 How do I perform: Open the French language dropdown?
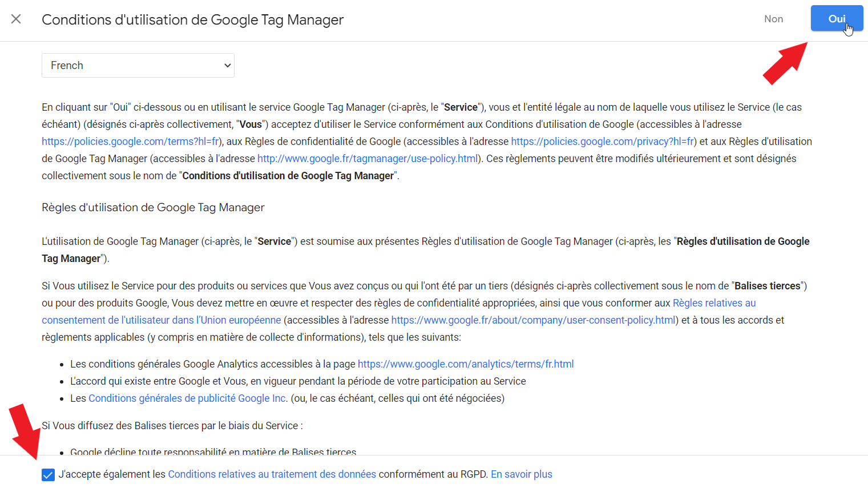point(138,66)
